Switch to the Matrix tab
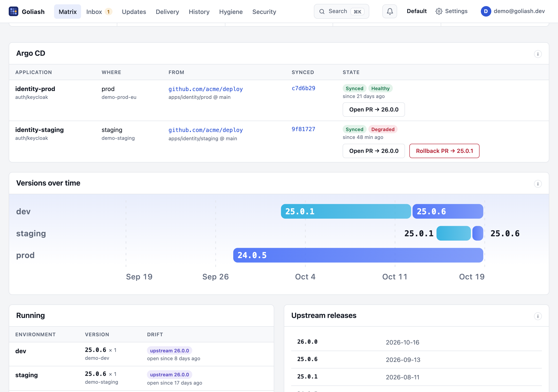 [x=68, y=12]
